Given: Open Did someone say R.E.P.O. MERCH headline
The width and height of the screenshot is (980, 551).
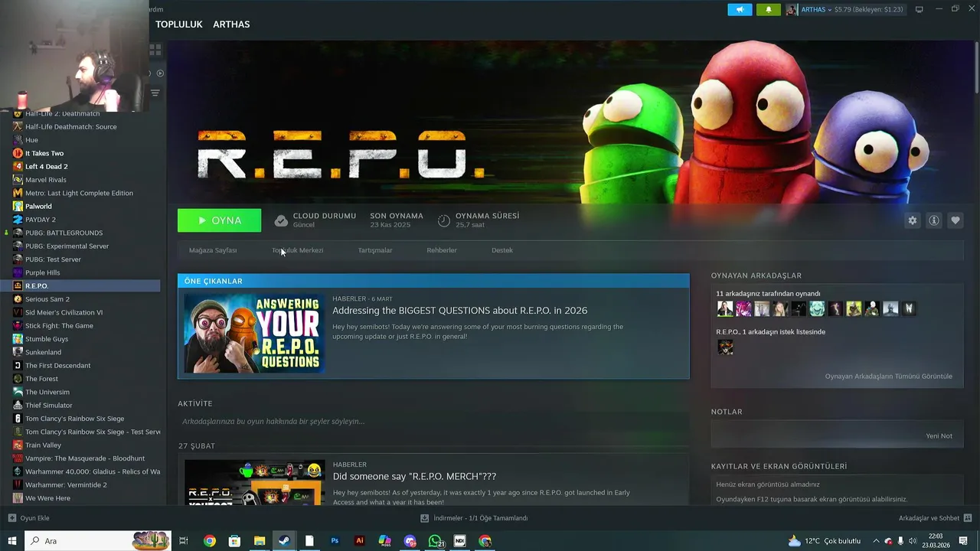Looking at the screenshot, I should point(414,477).
